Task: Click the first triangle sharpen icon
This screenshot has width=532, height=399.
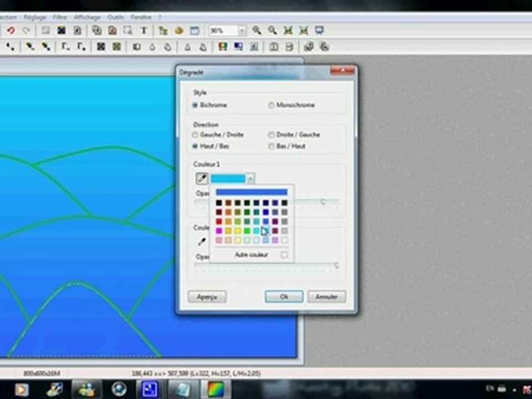Action: click(x=187, y=47)
